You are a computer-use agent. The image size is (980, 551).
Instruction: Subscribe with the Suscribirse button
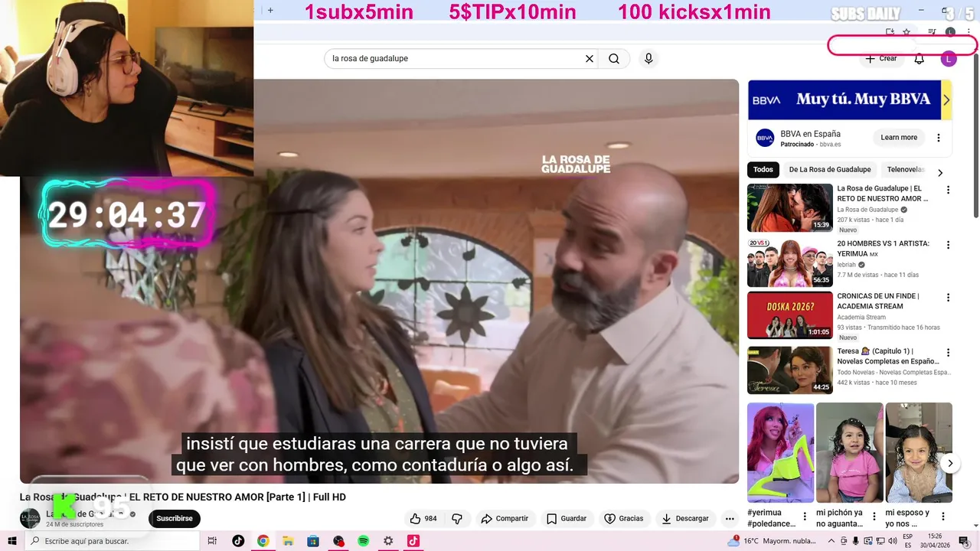[175, 519]
